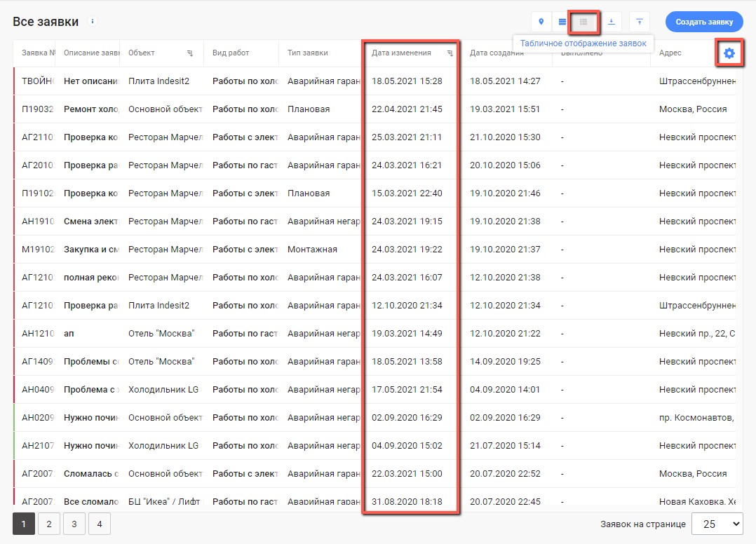Open request Нет описания row
This screenshot has height=544, width=756.
[378, 81]
